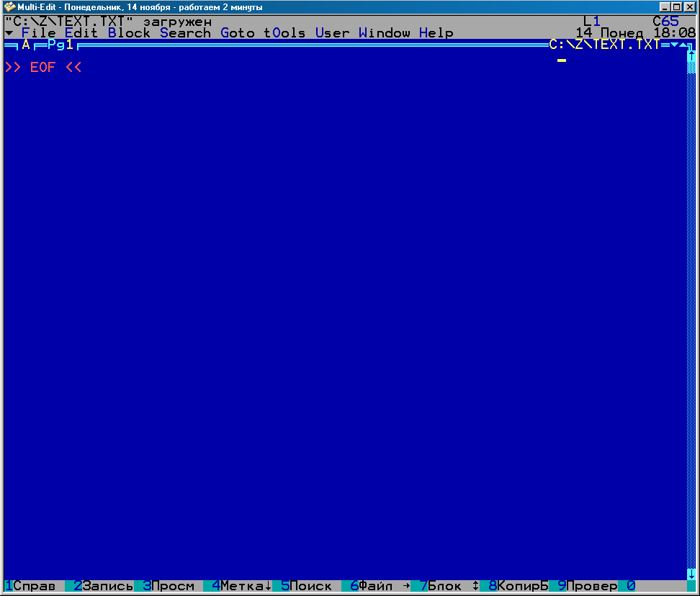The width and height of the screenshot is (700, 596).
Task: Click the window minimize down-triangle in editor frame
Action: (674, 45)
